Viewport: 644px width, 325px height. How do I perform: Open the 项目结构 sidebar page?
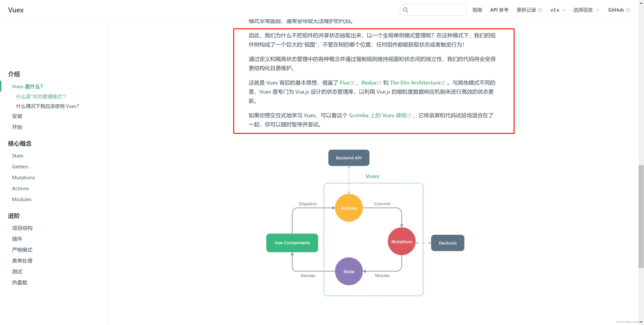(22, 228)
